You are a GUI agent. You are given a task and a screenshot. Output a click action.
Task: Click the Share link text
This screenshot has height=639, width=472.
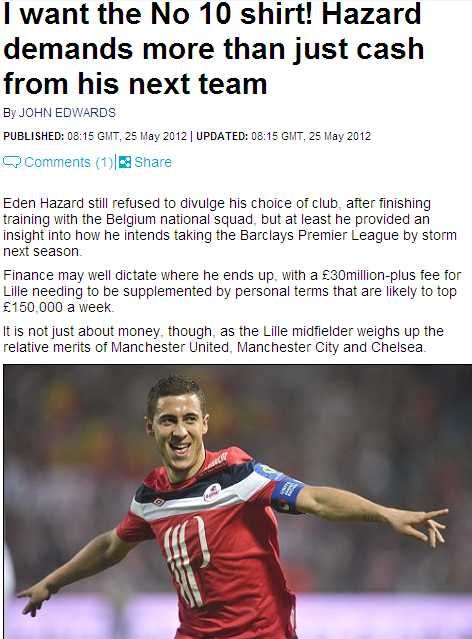pyautogui.click(x=153, y=162)
